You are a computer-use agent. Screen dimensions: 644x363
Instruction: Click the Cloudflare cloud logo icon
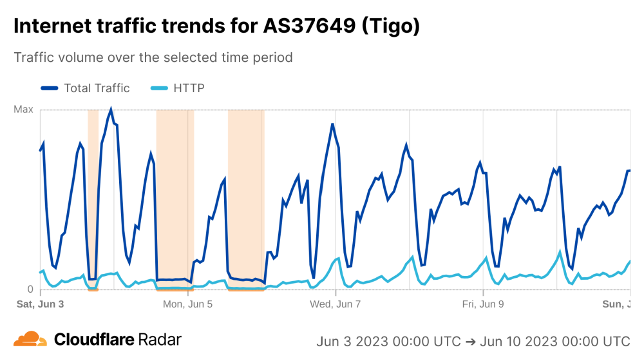(30, 339)
